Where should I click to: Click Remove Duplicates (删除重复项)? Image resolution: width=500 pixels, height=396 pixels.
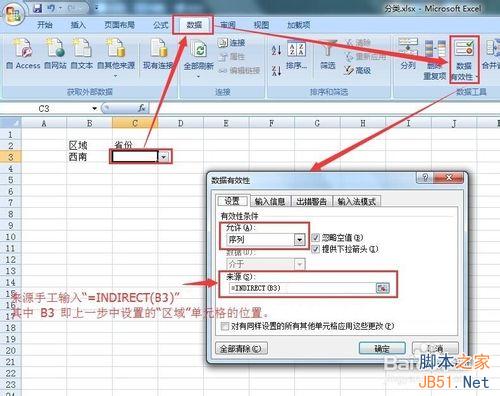[x=435, y=59]
